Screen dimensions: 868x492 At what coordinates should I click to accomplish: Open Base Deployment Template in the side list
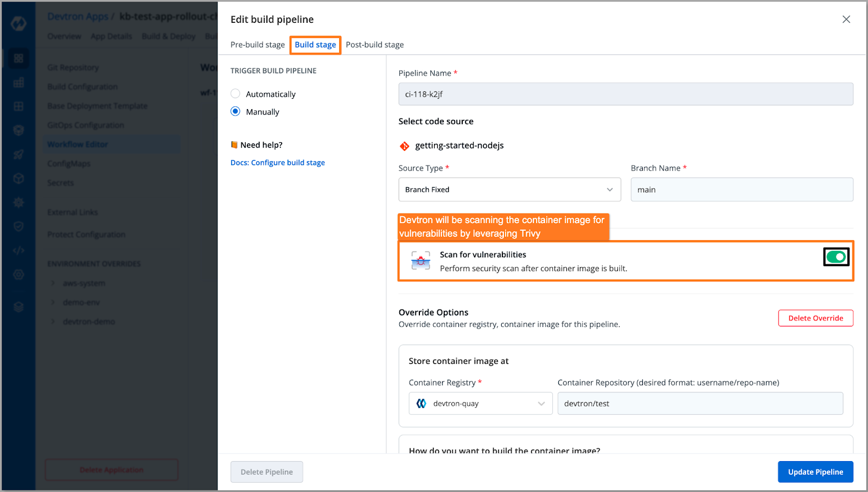coord(97,106)
